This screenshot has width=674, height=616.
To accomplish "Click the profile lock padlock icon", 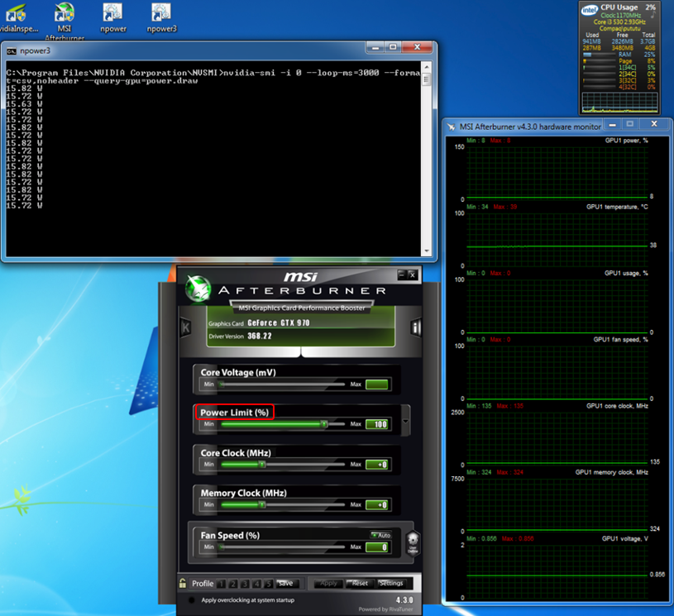I will pos(184,583).
